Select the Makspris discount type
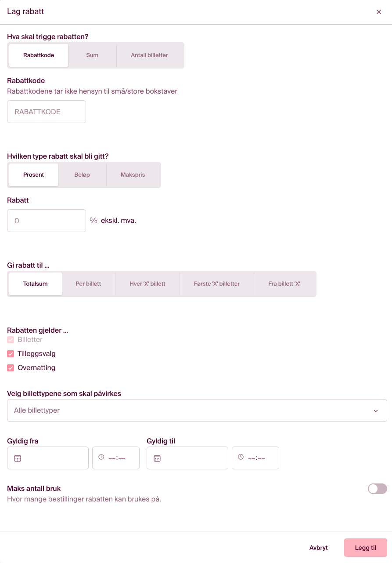The height and width of the screenshot is (563, 392). pyautogui.click(x=133, y=175)
